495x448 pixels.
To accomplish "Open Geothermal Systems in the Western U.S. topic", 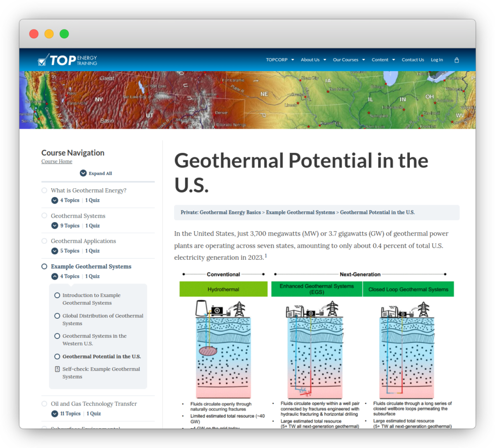I will (x=94, y=340).
